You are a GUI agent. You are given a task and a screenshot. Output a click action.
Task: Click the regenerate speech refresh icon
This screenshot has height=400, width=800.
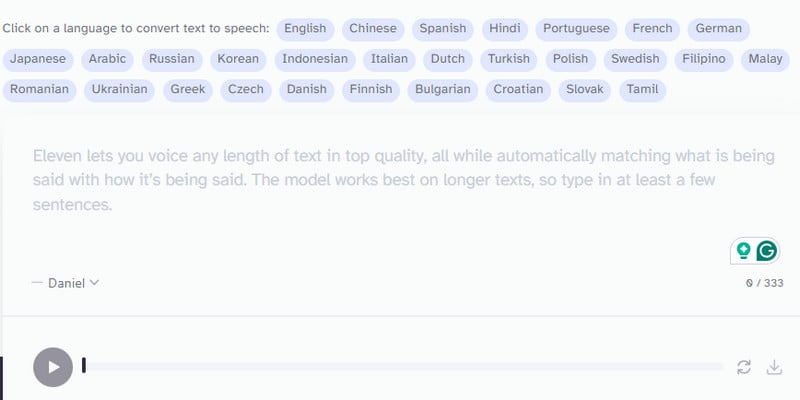point(744,367)
